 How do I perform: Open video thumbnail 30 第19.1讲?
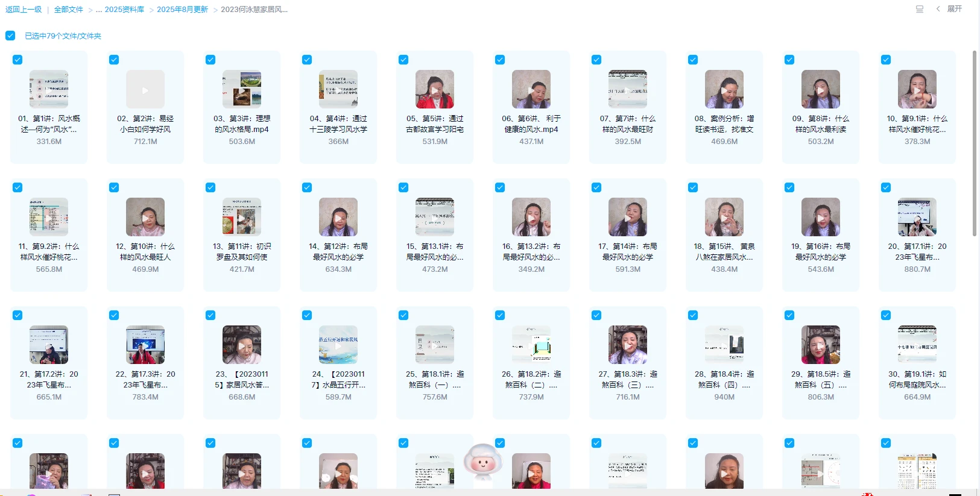tap(917, 345)
